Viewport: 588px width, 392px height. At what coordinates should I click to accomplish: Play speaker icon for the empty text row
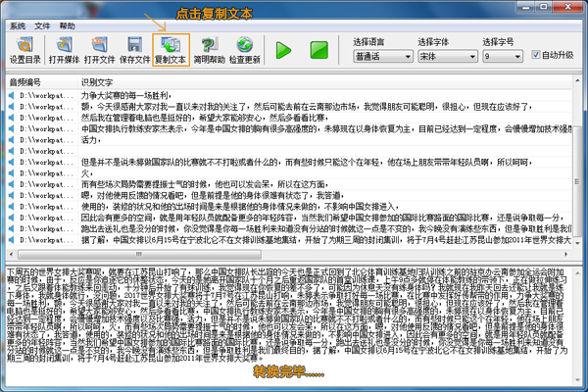click(12, 151)
